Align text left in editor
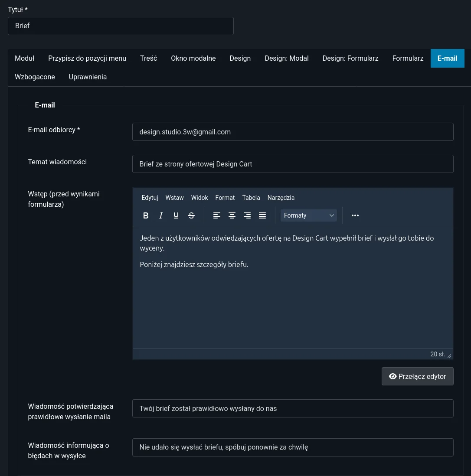471x476 pixels. pos(217,215)
